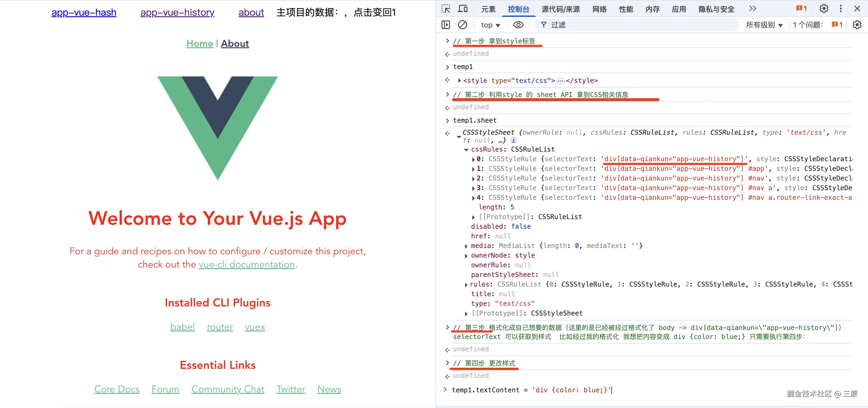Viewport: 868px width, 408px height.
Task: Open the top context dropdown
Action: tap(490, 25)
